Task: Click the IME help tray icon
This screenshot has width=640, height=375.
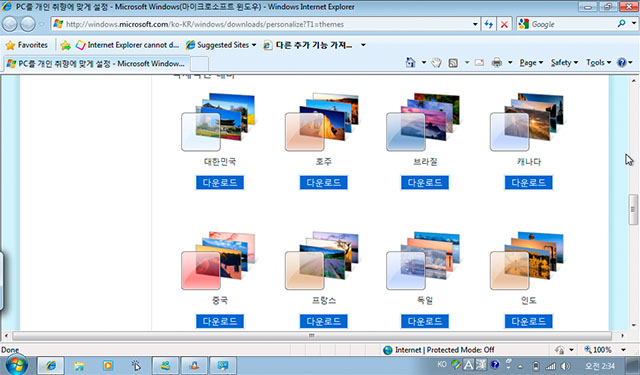Action: (x=495, y=364)
